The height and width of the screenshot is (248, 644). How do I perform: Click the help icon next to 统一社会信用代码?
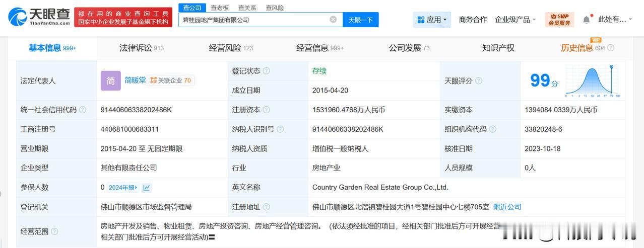tap(83, 110)
